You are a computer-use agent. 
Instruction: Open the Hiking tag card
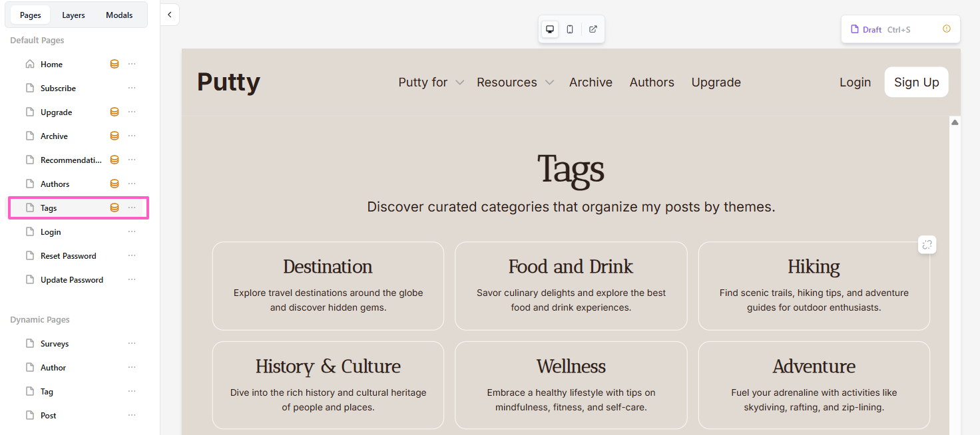click(814, 286)
